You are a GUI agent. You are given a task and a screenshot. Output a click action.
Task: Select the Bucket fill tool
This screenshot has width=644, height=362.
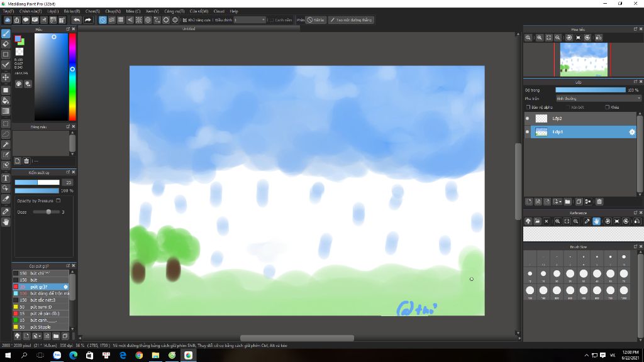click(x=6, y=101)
